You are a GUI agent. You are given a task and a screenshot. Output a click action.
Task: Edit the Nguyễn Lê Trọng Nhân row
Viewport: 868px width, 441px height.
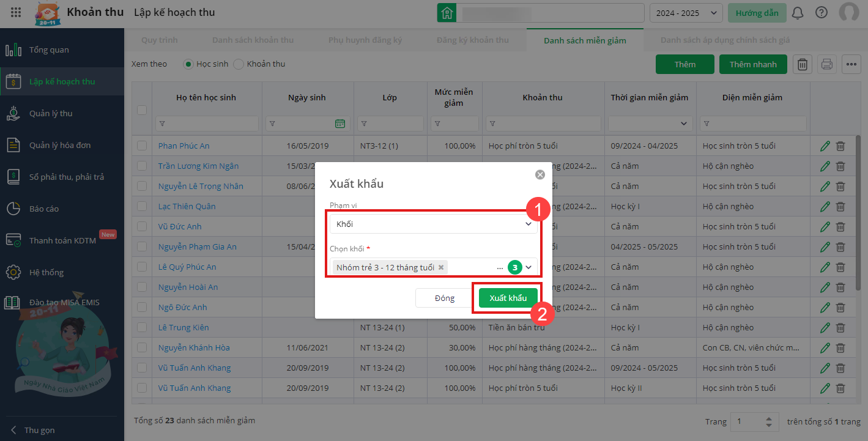tap(825, 187)
